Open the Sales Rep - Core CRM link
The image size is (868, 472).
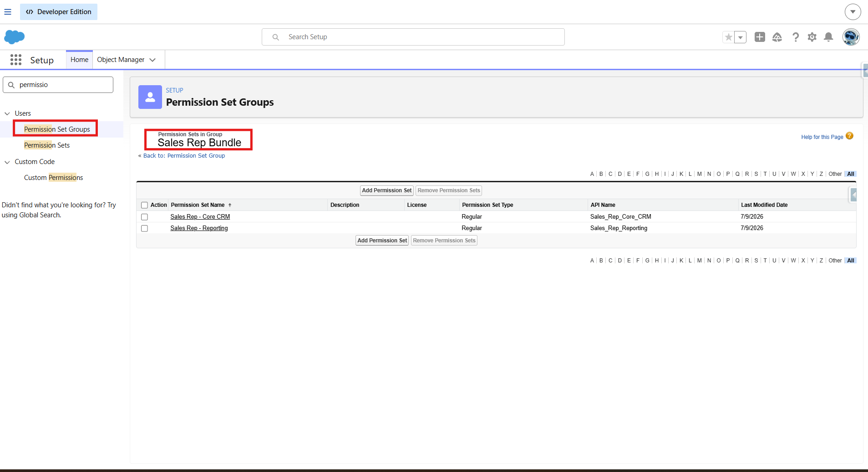[200, 217]
